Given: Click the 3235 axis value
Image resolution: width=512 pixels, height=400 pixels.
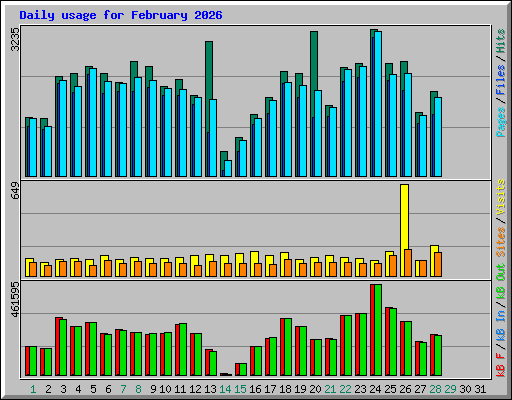Looking at the screenshot, I should coord(15,39).
